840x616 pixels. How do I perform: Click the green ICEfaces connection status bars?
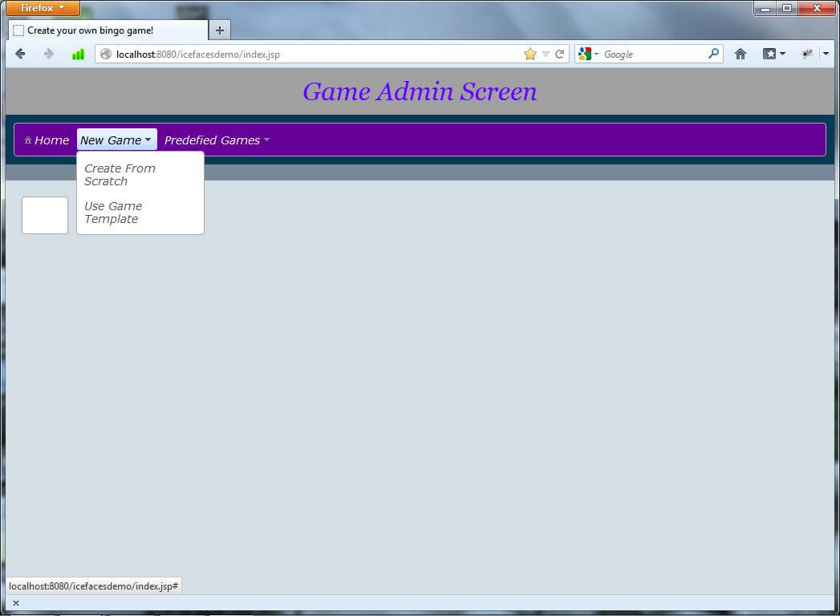[x=77, y=54]
